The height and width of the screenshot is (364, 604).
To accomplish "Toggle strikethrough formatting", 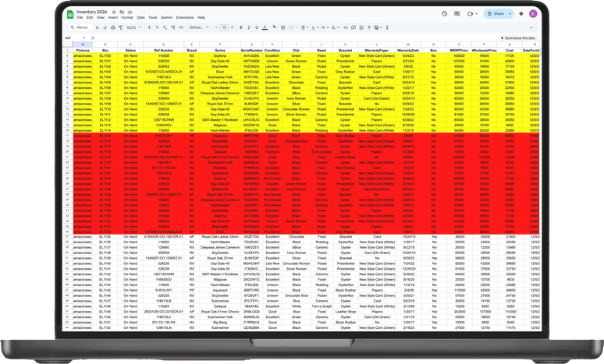I will 257,27.
